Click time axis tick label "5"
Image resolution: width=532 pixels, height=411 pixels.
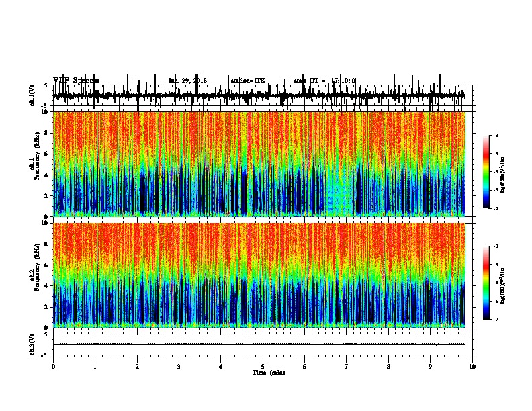(x=263, y=367)
